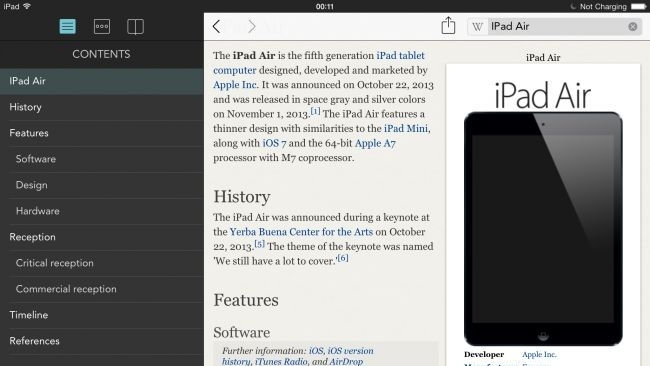This screenshot has width=650, height=366.
Task: Tap the battery status indicator
Action: pyautogui.click(x=638, y=7)
